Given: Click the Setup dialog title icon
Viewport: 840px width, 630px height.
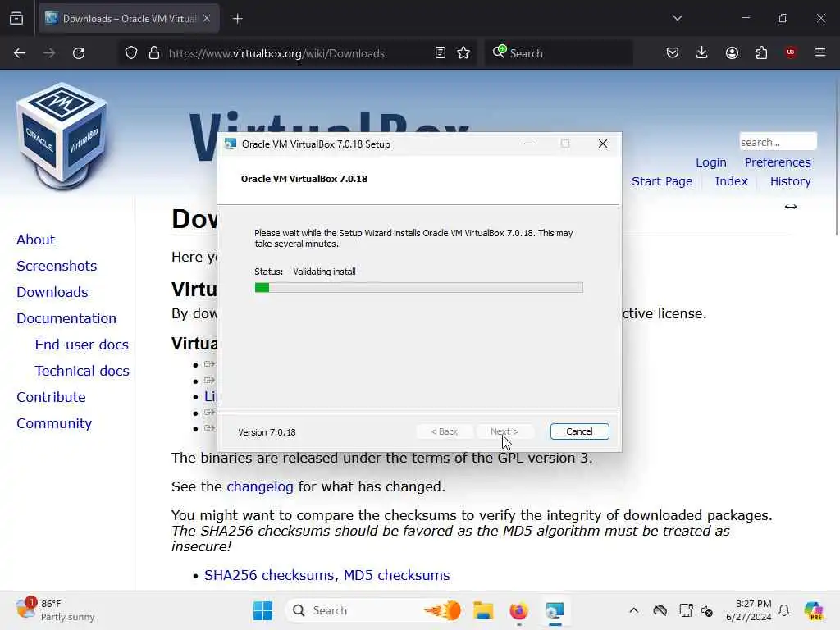Looking at the screenshot, I should point(231,144).
